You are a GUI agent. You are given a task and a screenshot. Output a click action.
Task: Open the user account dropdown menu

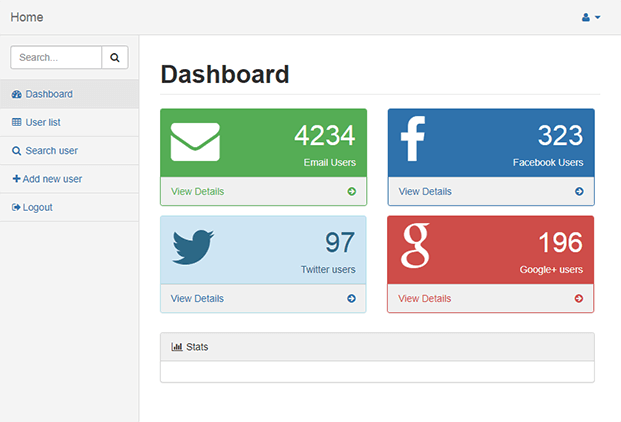[x=591, y=18]
